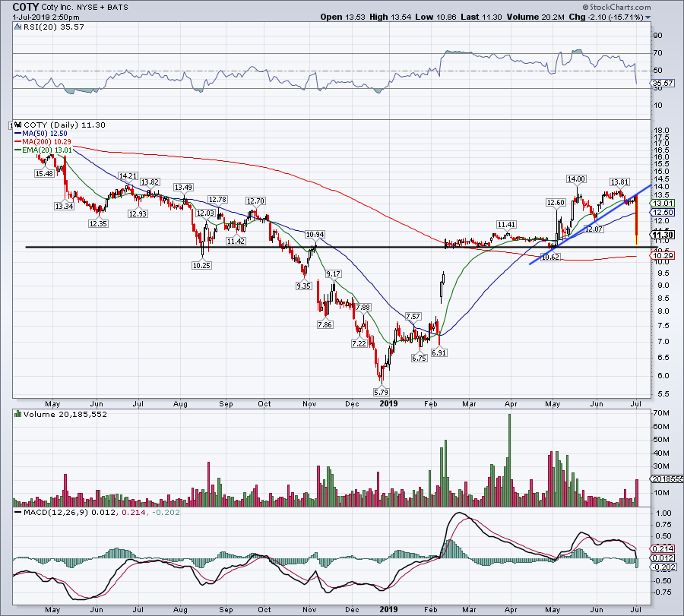Click the 13.81 peak price label
684x616 pixels.
point(619,182)
